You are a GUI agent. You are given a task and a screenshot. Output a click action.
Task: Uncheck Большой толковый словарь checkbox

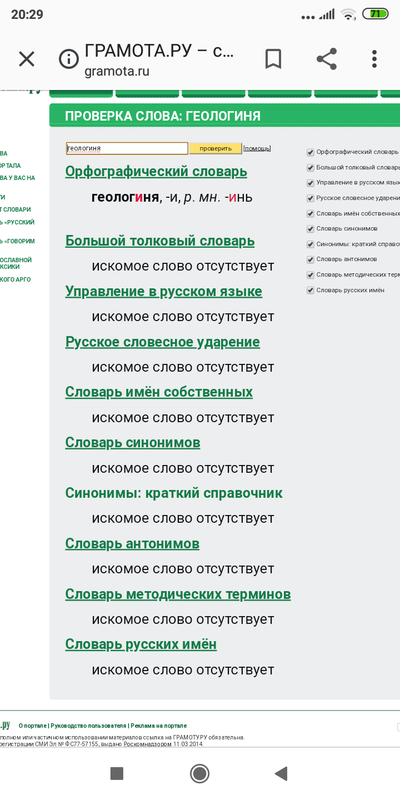coord(310,167)
